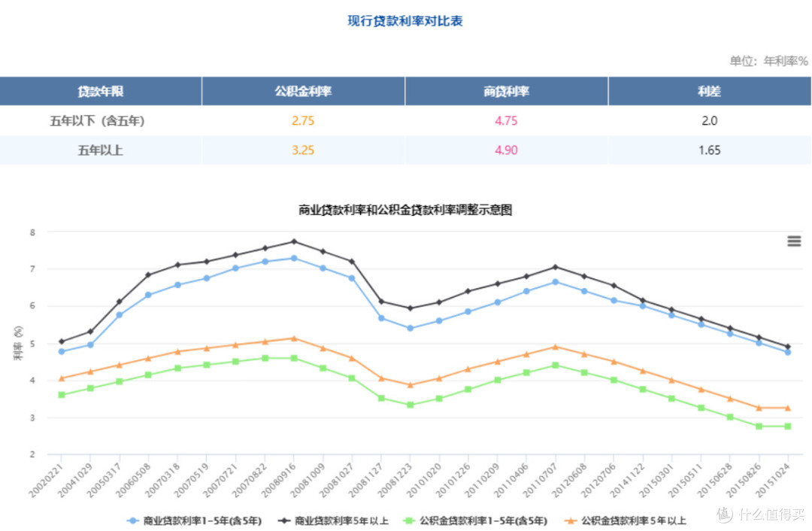Click the 现行贷款利率对比表 title
Image resolution: width=812 pixels, height=531 pixels.
(x=405, y=21)
